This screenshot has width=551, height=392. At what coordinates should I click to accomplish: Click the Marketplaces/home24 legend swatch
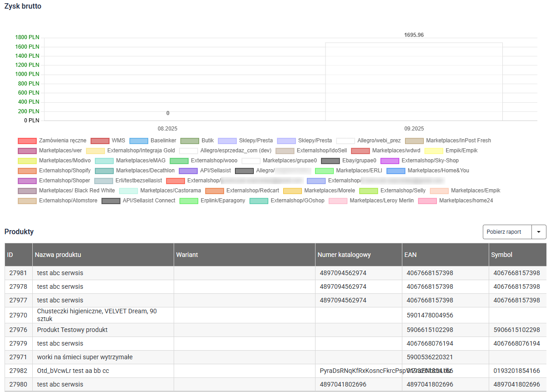(x=427, y=201)
